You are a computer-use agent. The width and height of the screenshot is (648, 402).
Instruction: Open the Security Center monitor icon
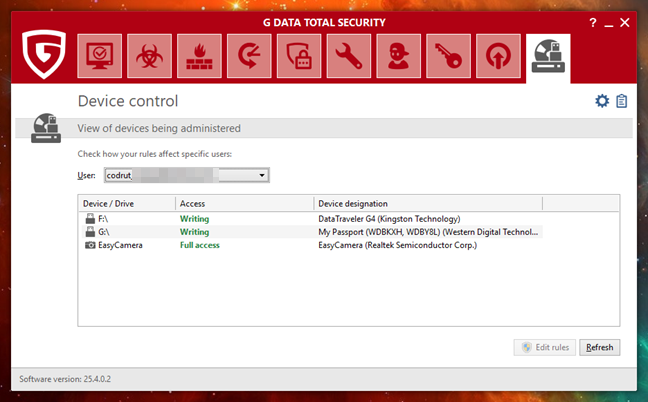point(100,56)
